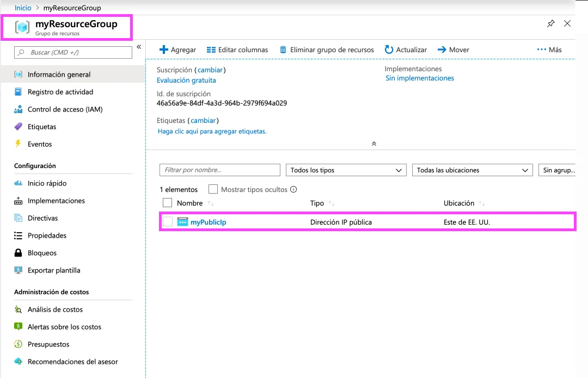
Task: Click the Actualizar refresh icon
Action: (389, 50)
